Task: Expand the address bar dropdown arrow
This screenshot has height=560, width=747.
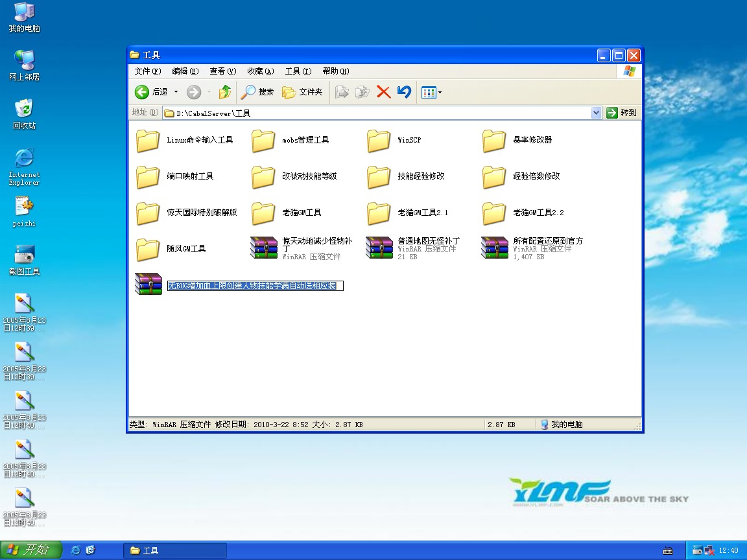Action: 596,113
